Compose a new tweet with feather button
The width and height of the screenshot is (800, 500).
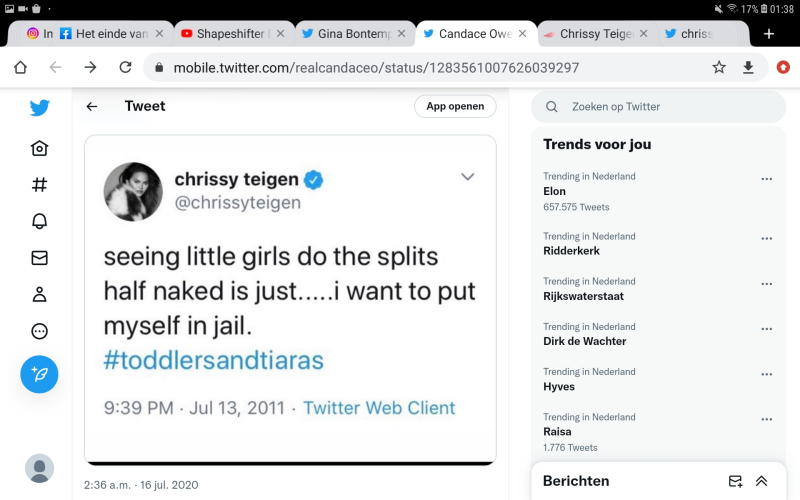39,374
